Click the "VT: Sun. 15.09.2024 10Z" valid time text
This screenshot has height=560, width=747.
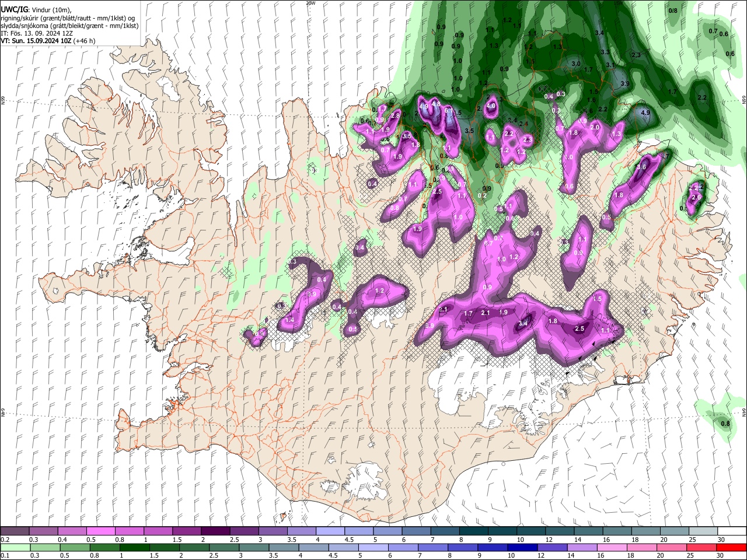click(36, 41)
